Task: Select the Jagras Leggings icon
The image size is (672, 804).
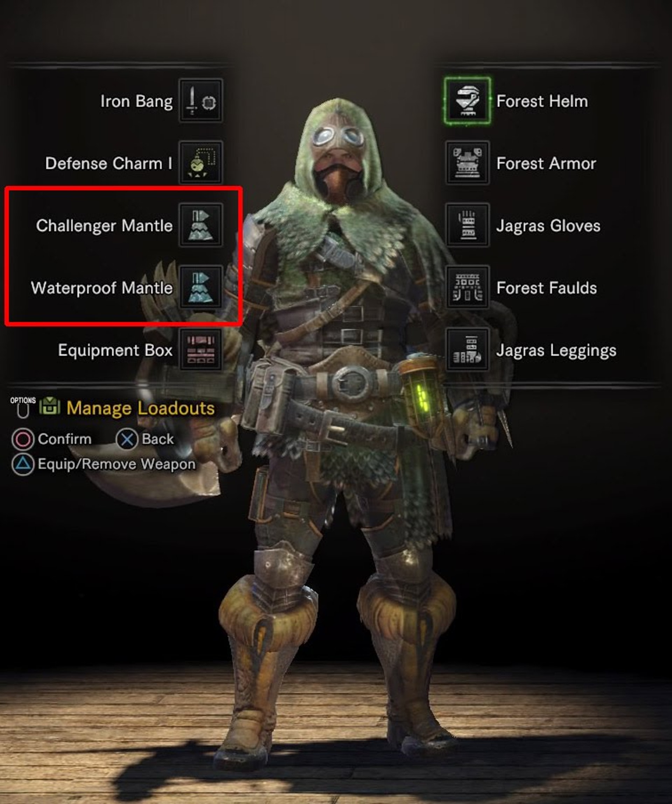Action: (x=467, y=349)
